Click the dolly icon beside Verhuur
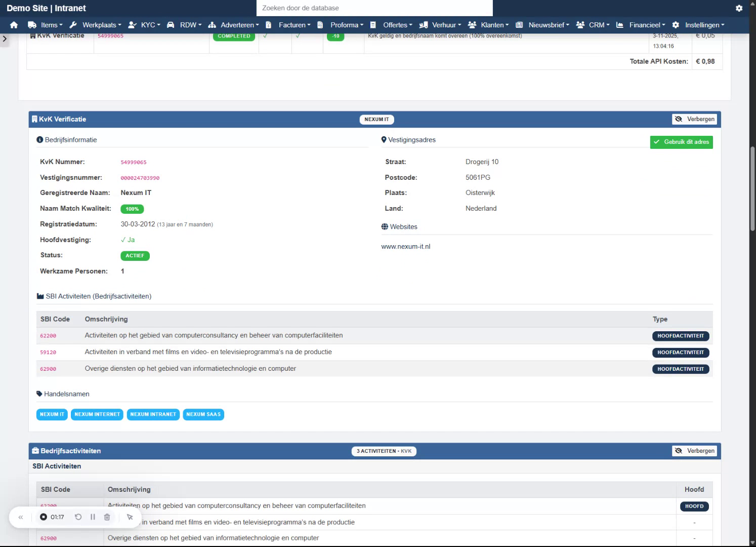This screenshot has width=756, height=547. 424,25
